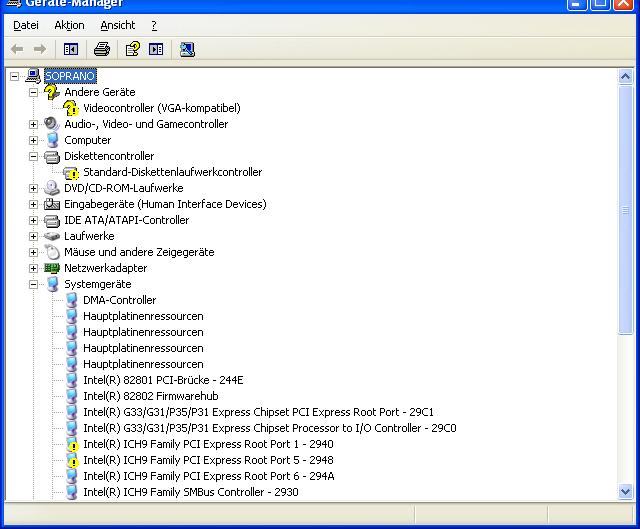
Task: Select PCI Express Root Port - 29C1 entry
Action: click(258, 412)
